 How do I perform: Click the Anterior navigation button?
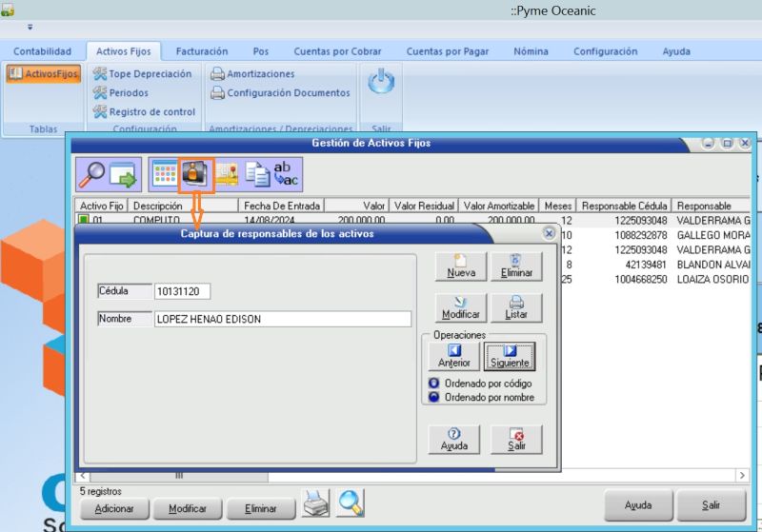(x=453, y=356)
